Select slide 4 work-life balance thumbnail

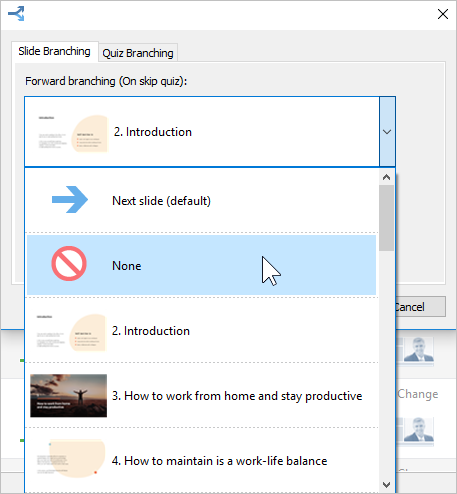point(69,459)
